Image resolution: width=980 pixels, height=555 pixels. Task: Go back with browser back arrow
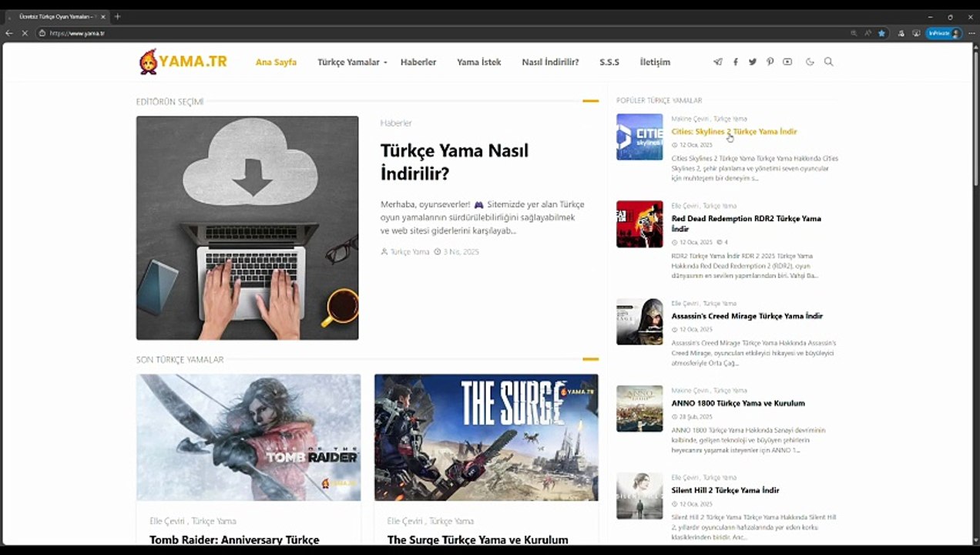(x=9, y=33)
